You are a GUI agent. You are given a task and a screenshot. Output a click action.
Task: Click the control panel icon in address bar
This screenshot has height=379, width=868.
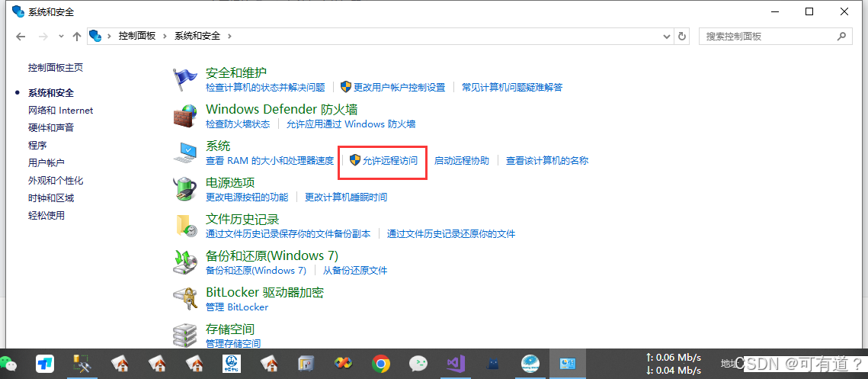(x=96, y=36)
